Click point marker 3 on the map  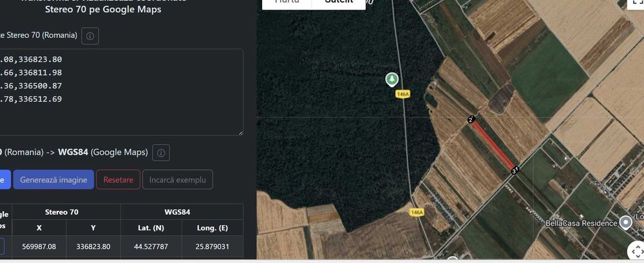(514, 171)
